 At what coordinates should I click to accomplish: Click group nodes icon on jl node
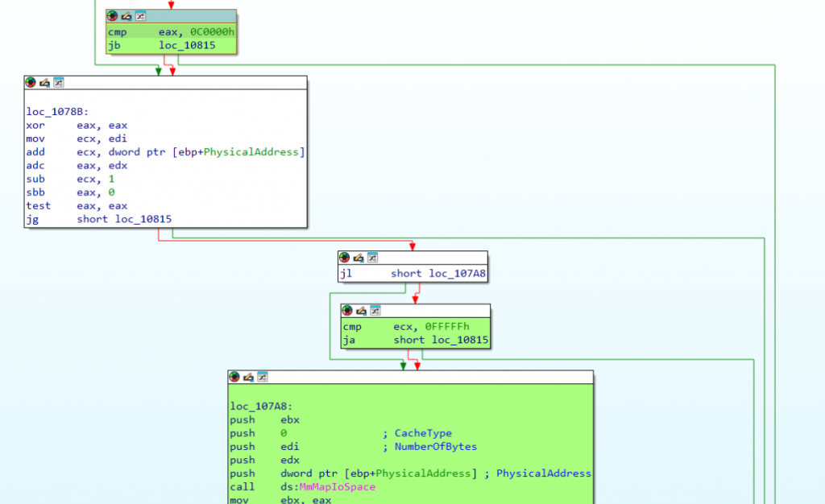tap(371, 257)
